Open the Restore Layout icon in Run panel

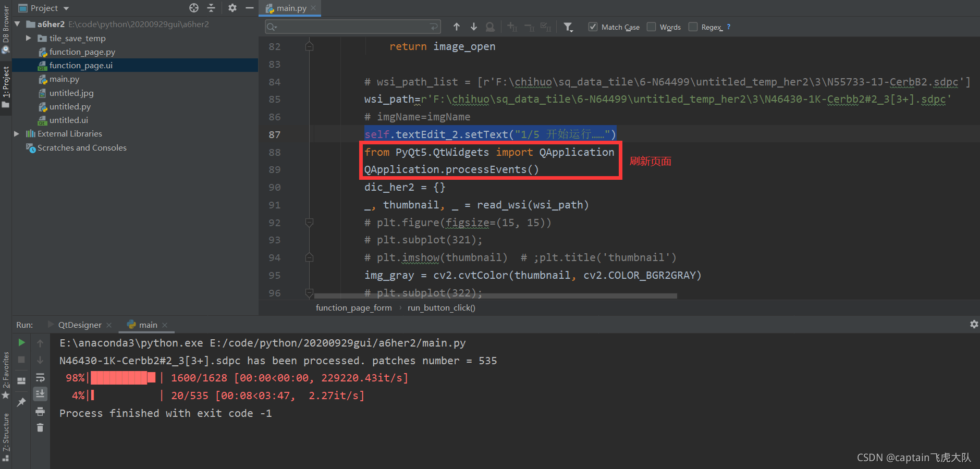point(21,381)
